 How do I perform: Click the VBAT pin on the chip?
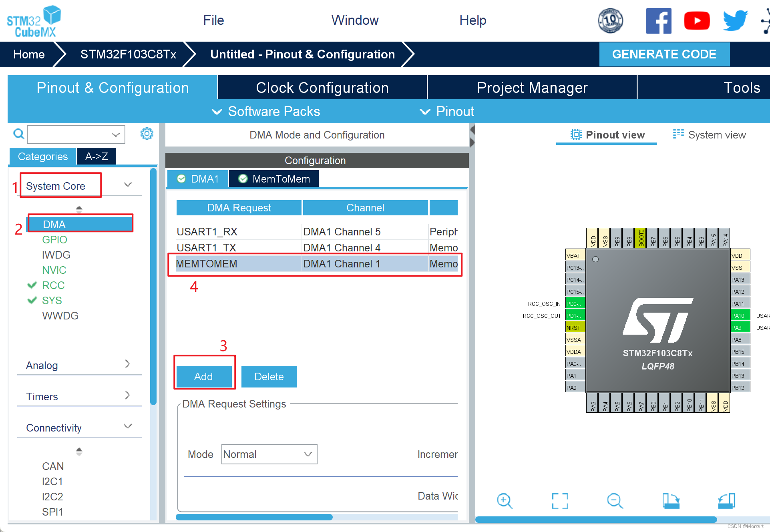tap(575, 255)
